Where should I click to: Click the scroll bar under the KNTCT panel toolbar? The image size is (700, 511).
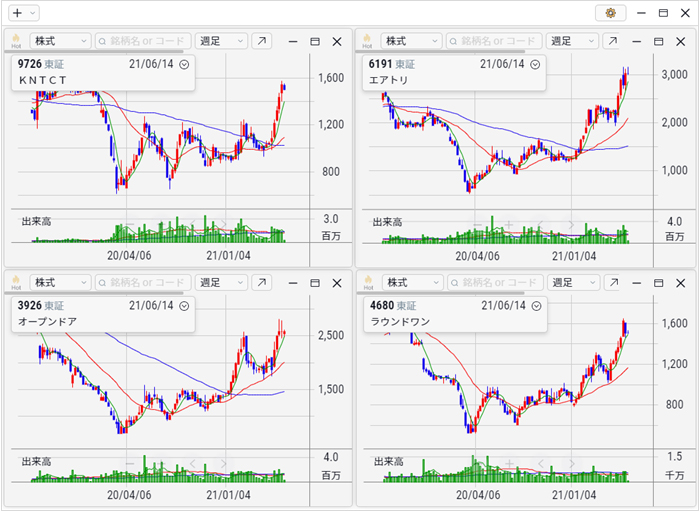point(94,51)
